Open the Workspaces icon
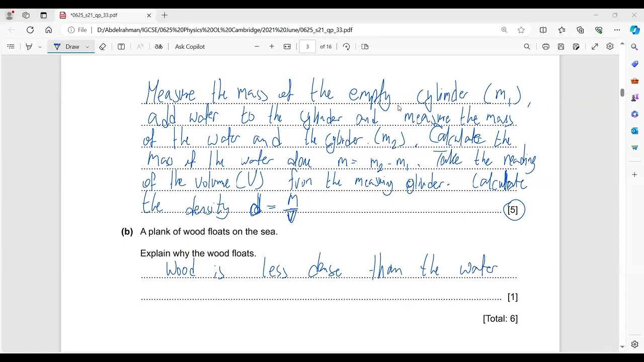The width and height of the screenshot is (644, 362). [x=26, y=15]
